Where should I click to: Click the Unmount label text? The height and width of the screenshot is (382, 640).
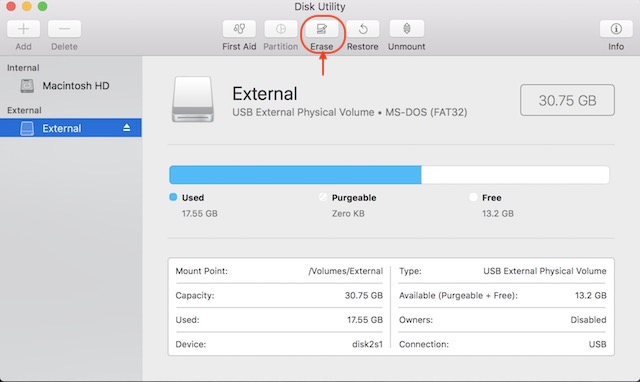click(x=407, y=47)
